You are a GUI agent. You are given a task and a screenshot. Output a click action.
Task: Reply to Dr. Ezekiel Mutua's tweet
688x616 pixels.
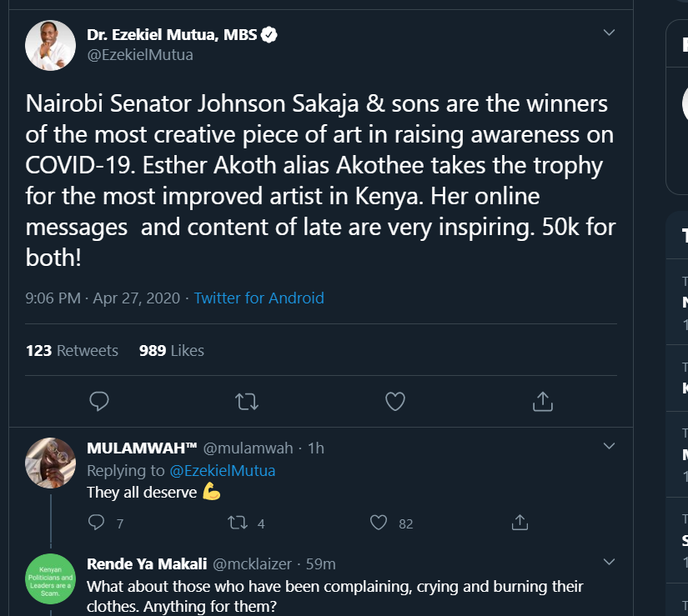pos(98,401)
